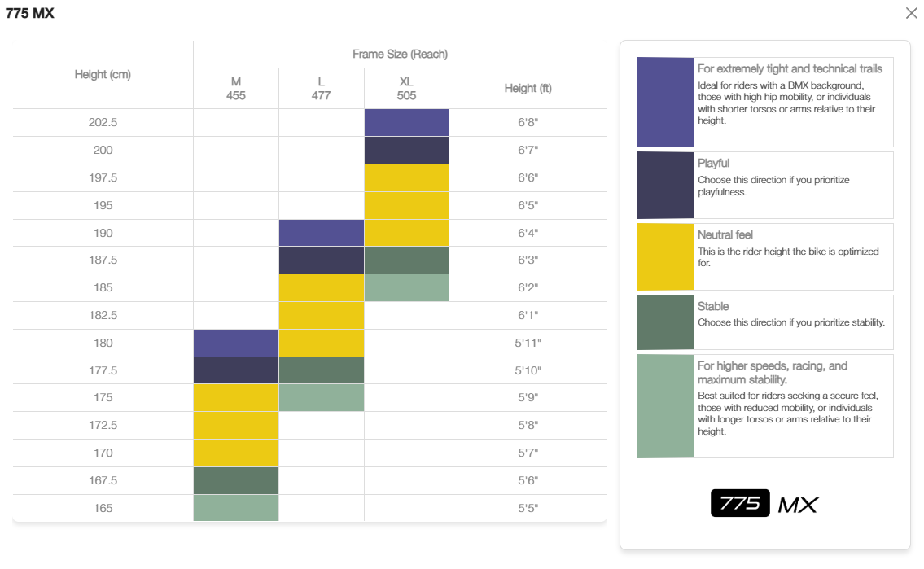Click the Height (ft) column header
924x569 pixels.
click(x=528, y=89)
